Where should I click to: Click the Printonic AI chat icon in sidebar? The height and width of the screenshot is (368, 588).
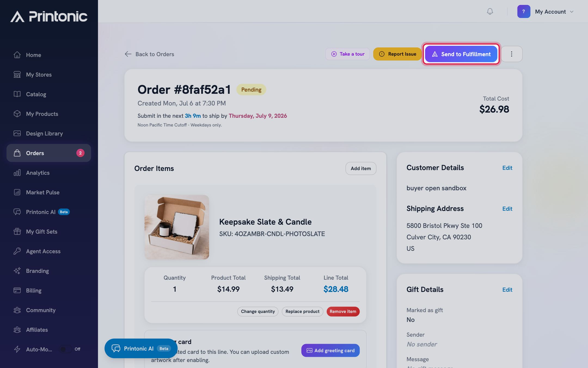point(17,212)
